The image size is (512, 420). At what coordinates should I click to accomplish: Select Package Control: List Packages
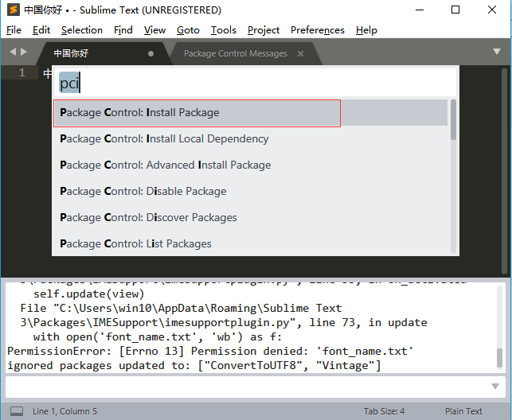(251, 243)
